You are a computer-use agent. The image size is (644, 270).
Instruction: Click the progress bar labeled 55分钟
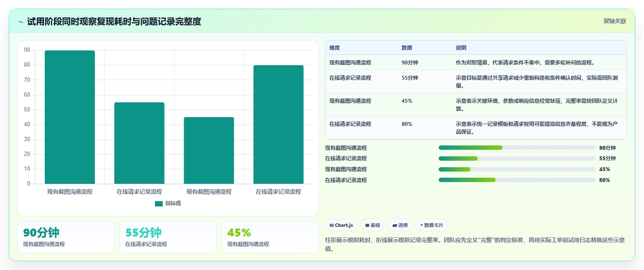tap(517, 159)
